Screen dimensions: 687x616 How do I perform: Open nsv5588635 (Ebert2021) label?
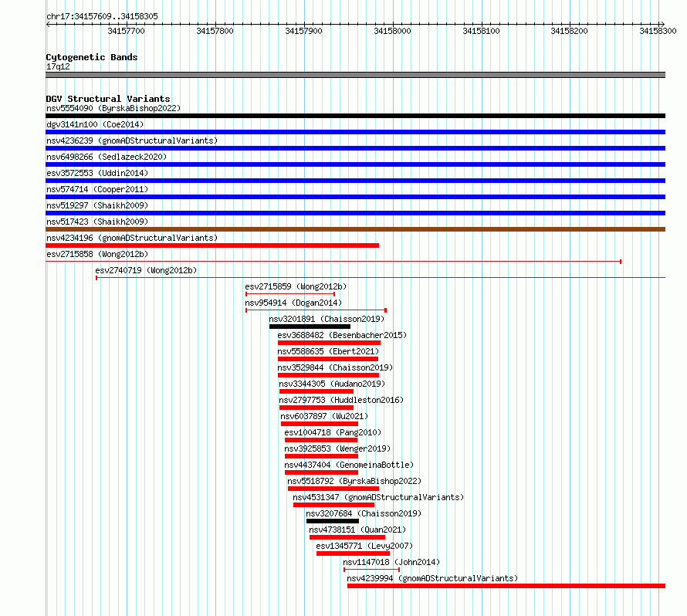[328, 351]
